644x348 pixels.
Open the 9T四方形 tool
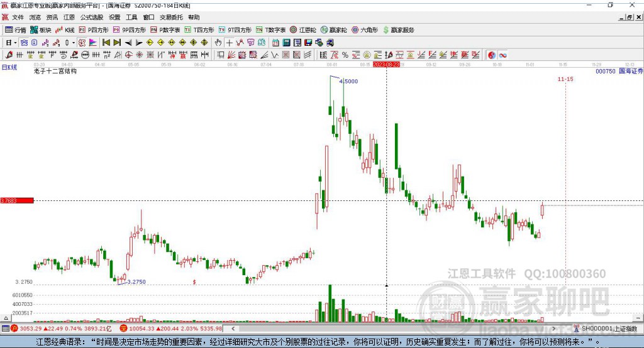tap(235, 30)
